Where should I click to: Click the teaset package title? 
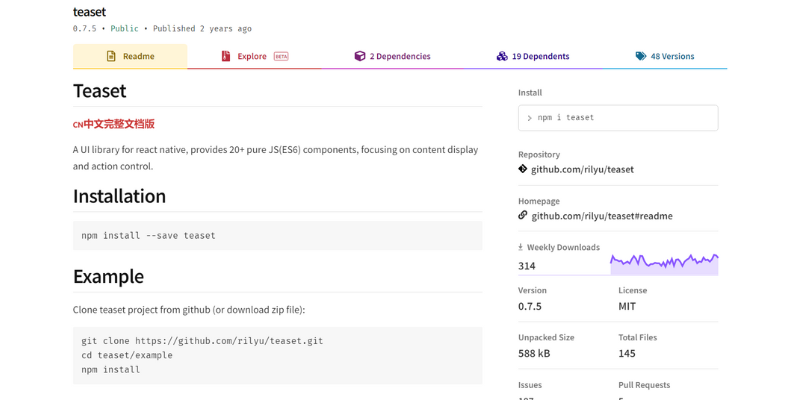[89, 12]
